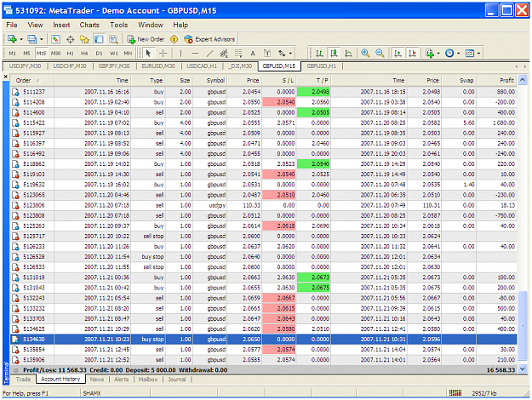Viewport: 532px width, 400px height.
Task: Switch timeframe to H4
Action: coord(84,54)
